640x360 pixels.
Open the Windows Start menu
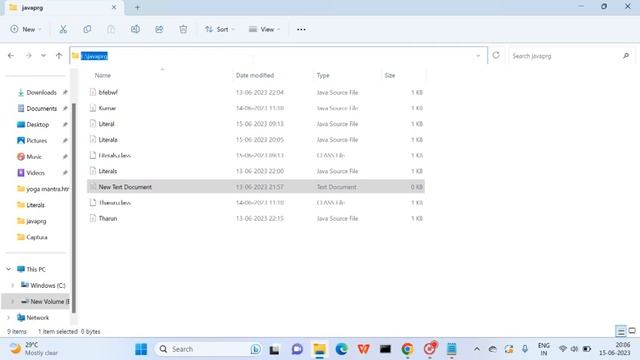coord(141,349)
